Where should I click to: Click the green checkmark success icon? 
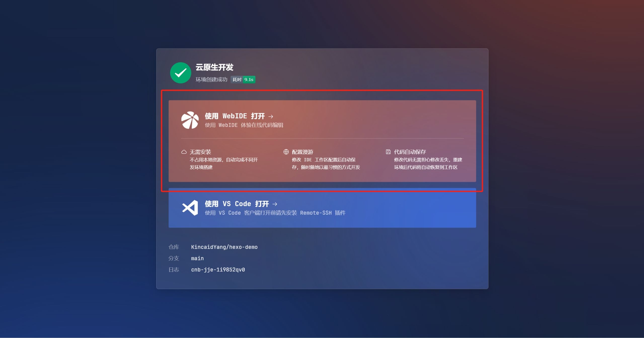coord(179,72)
